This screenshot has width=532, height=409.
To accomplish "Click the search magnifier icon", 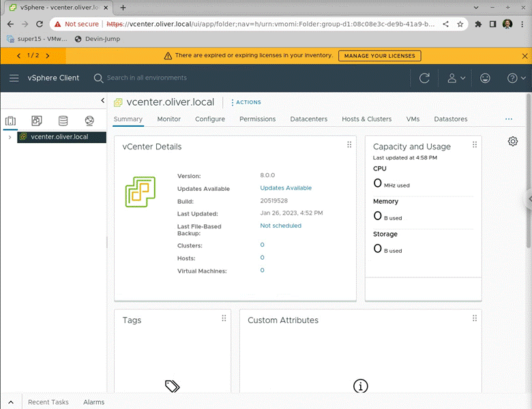I will click(98, 78).
